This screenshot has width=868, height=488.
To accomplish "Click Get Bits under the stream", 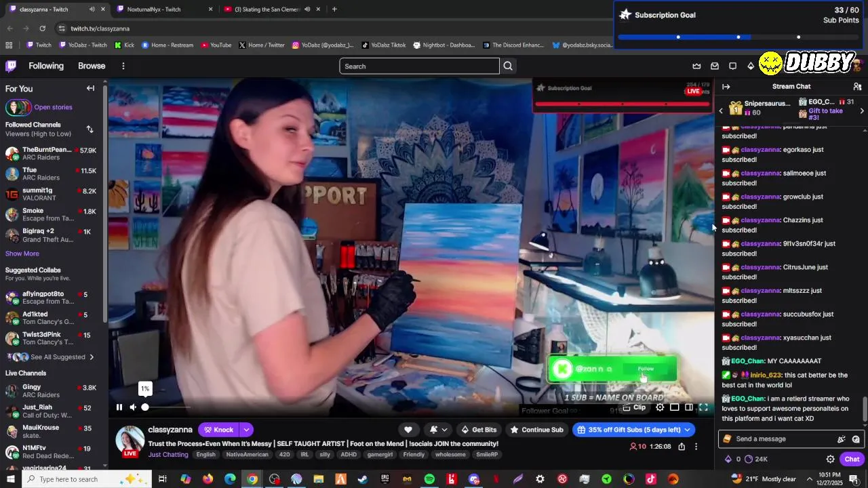I will [479, 430].
